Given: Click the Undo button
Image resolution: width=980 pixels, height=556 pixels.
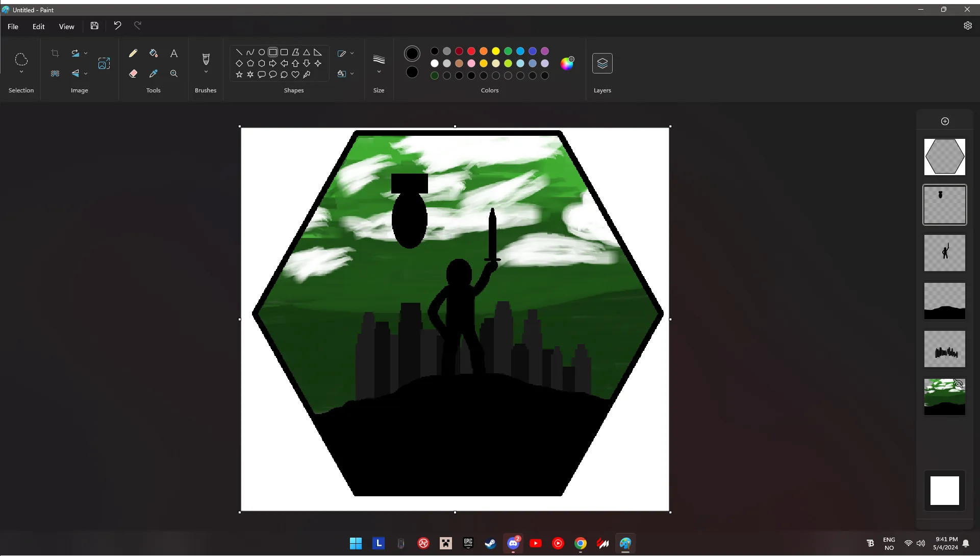Looking at the screenshot, I should click(x=117, y=26).
